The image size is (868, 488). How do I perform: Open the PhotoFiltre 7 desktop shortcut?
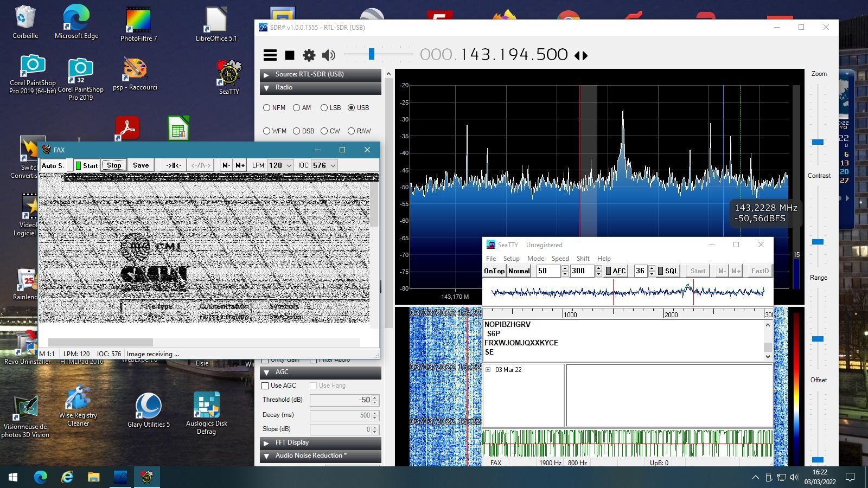(x=138, y=24)
